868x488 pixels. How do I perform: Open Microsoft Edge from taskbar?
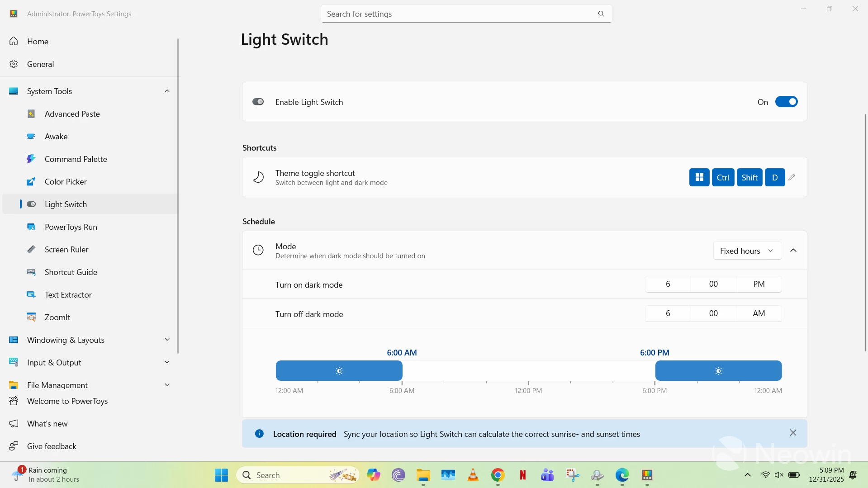click(x=622, y=475)
